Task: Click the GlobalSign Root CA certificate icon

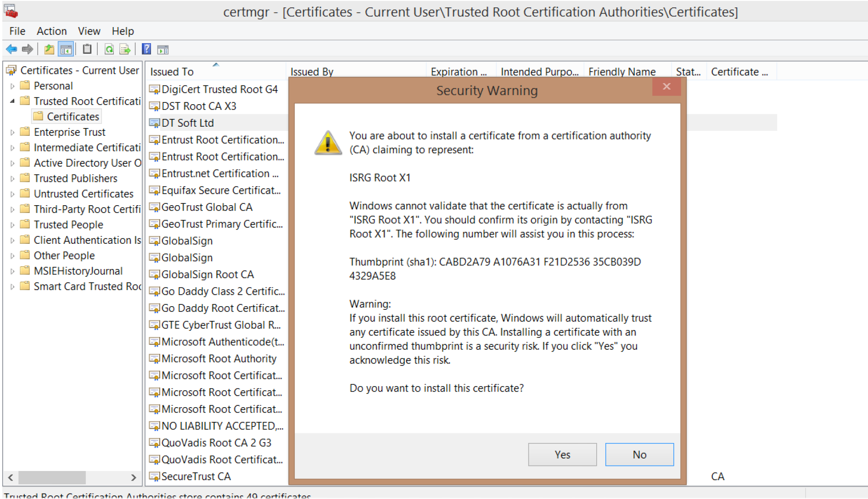Action: pyautogui.click(x=154, y=275)
